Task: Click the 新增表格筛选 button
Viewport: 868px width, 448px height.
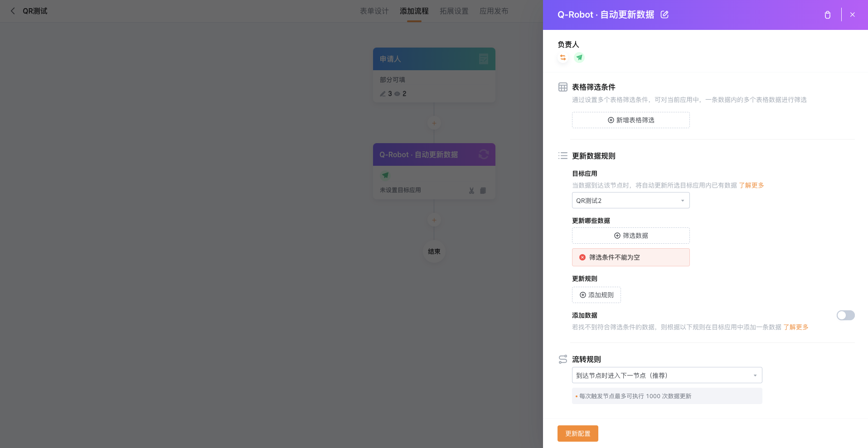Action: (x=630, y=120)
